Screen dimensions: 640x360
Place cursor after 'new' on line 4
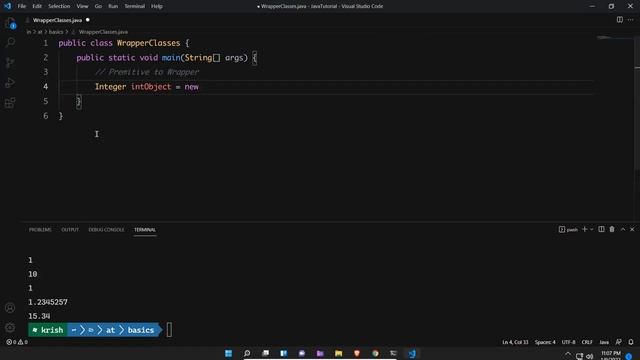pos(199,87)
